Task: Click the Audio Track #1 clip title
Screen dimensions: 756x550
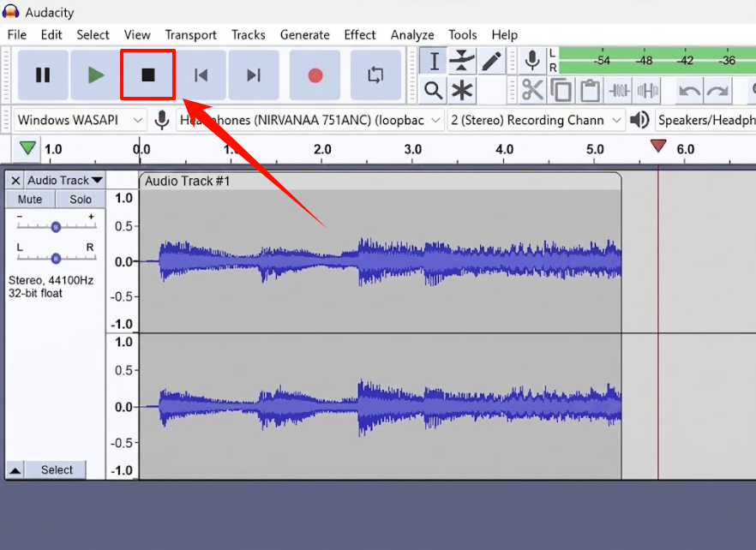Action: click(188, 182)
